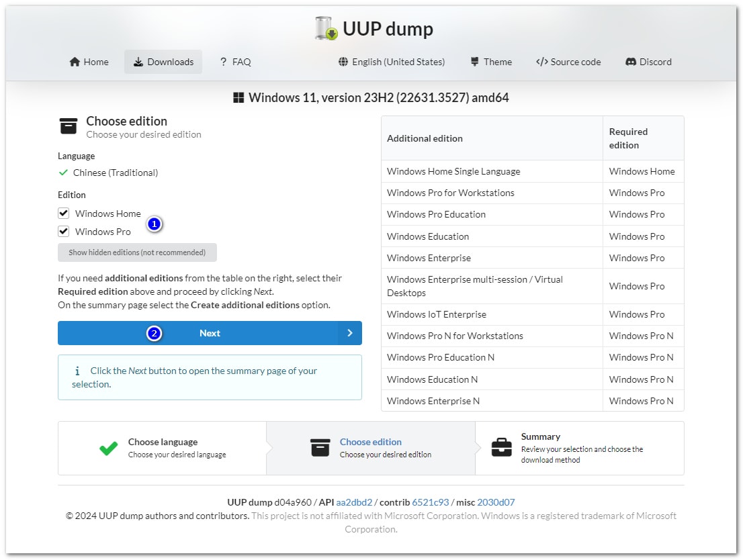Click the Choose edition heading text
Screen dimensions: 743x560
tap(126, 121)
